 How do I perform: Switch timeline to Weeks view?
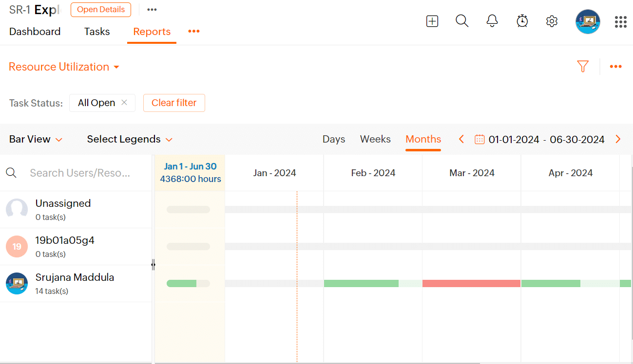375,139
